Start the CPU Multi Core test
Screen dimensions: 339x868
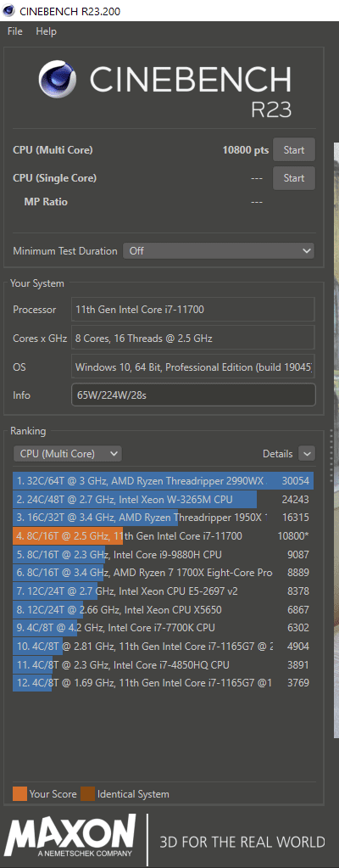[294, 149]
